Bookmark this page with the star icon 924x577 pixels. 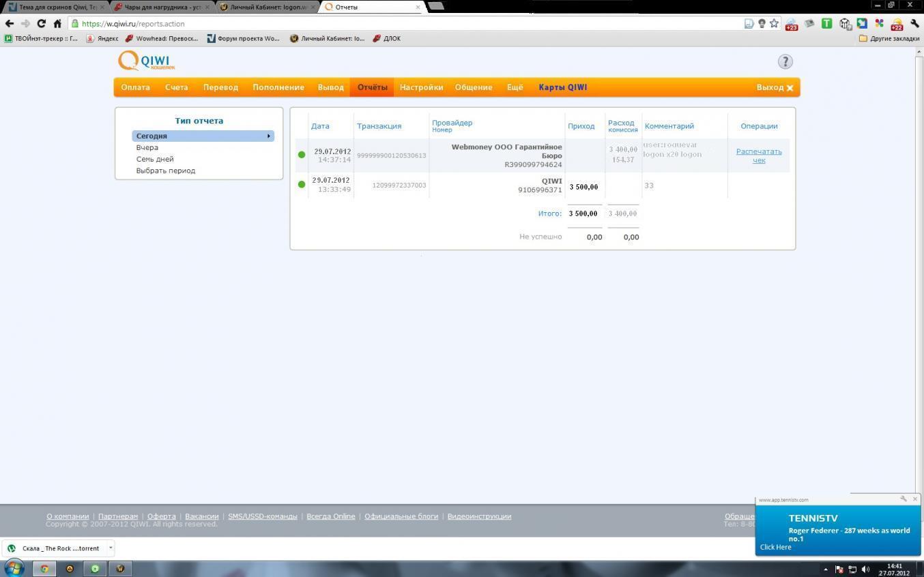tap(774, 23)
